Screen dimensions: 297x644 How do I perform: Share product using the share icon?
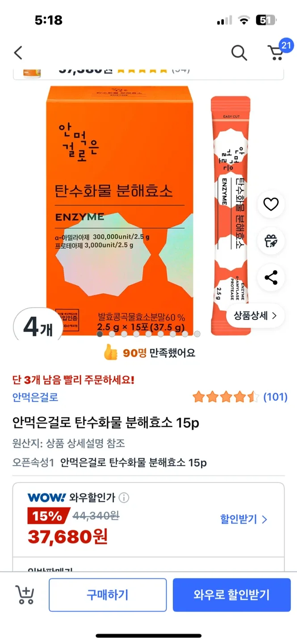[271, 278]
